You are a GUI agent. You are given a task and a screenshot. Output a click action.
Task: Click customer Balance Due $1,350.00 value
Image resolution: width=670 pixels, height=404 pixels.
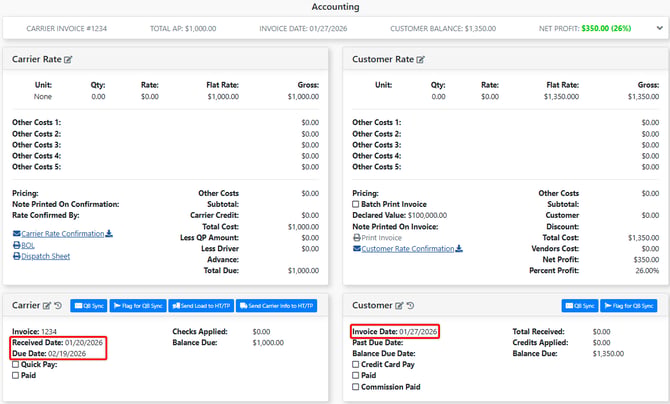point(608,354)
